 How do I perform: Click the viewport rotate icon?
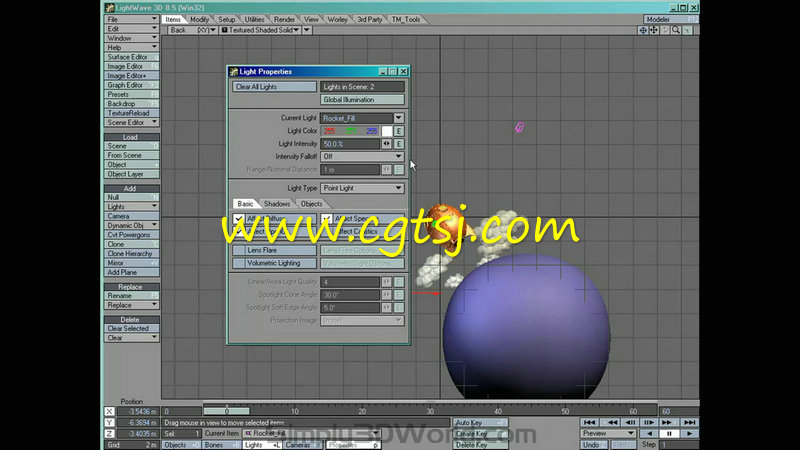(x=665, y=30)
